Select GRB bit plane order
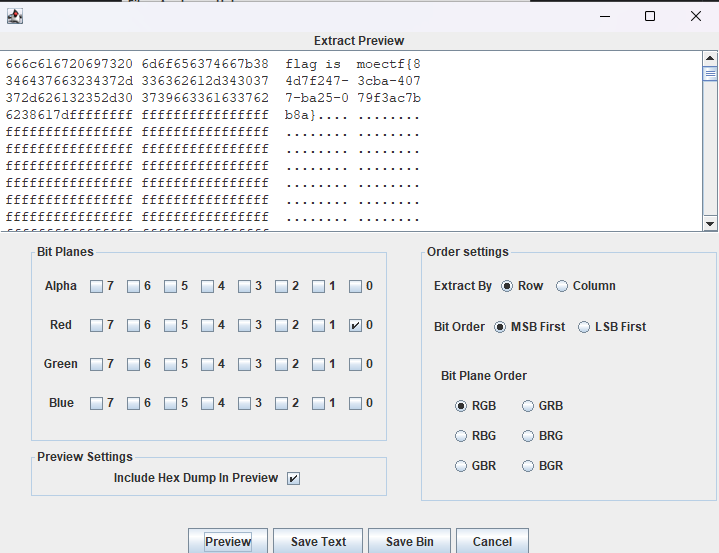 (529, 406)
